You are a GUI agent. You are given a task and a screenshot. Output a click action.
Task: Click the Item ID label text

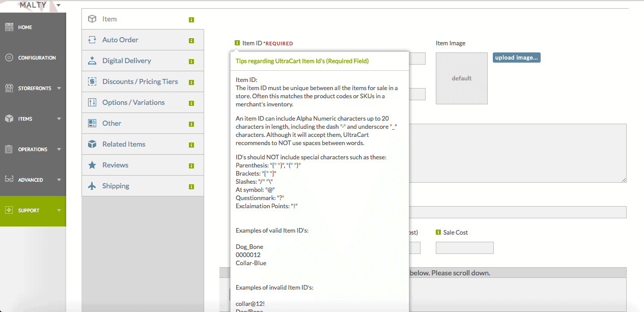pos(252,43)
